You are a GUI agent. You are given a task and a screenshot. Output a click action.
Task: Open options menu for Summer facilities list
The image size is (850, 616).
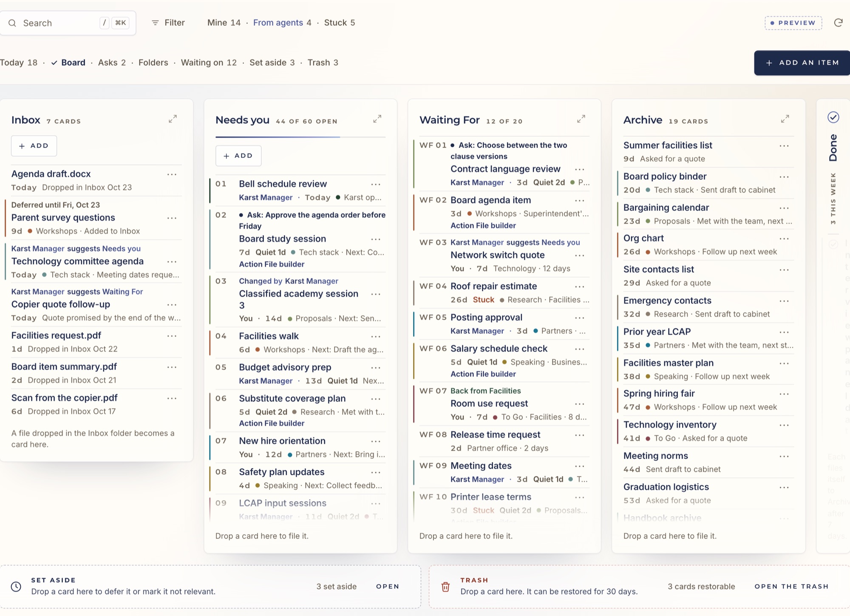pos(784,146)
